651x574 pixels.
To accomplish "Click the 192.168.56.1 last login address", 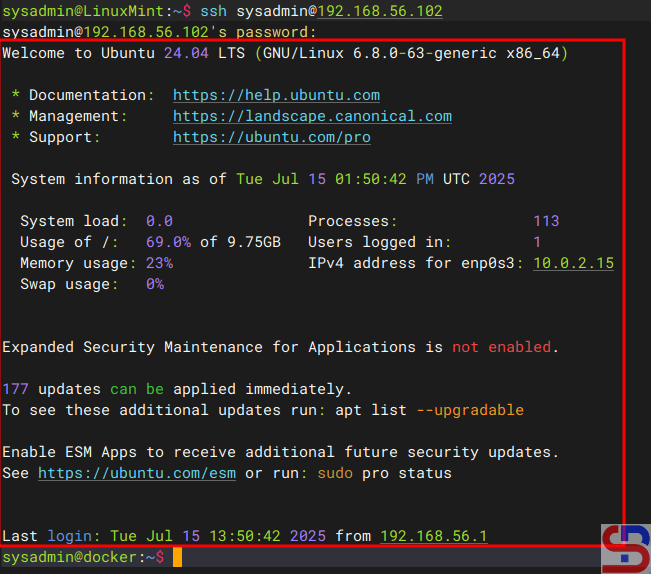I will tap(433, 536).
